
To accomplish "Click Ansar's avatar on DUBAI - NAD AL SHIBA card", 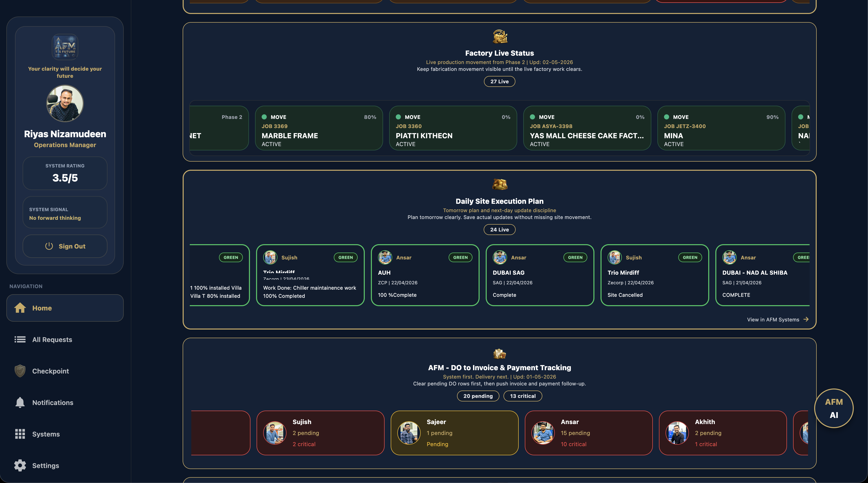I will [729, 257].
